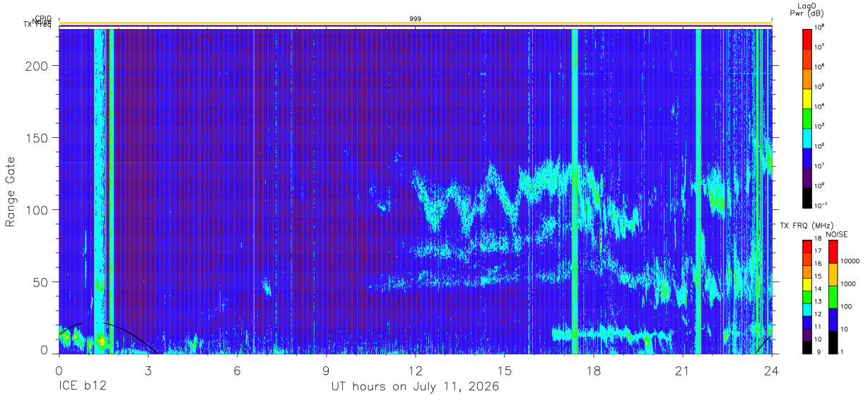The height and width of the screenshot is (401, 868).
Task: Click the '1000' NOISE colorbar tick label
Action: [848, 284]
